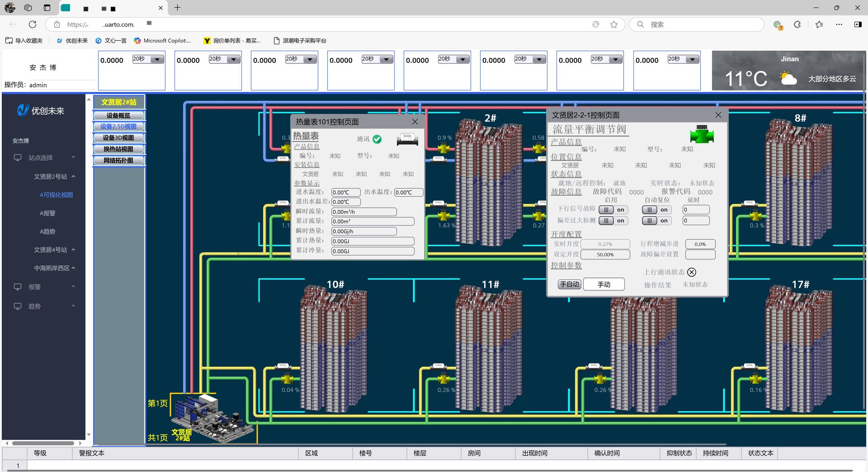Screen dimensions: 868x472
Task: Click the yellow valve icon left of building 11#
Action: 443,379
